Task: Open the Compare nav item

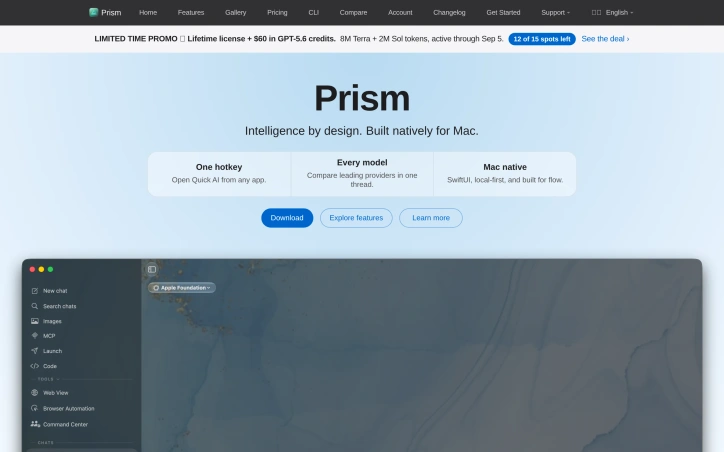Action: (353, 12)
